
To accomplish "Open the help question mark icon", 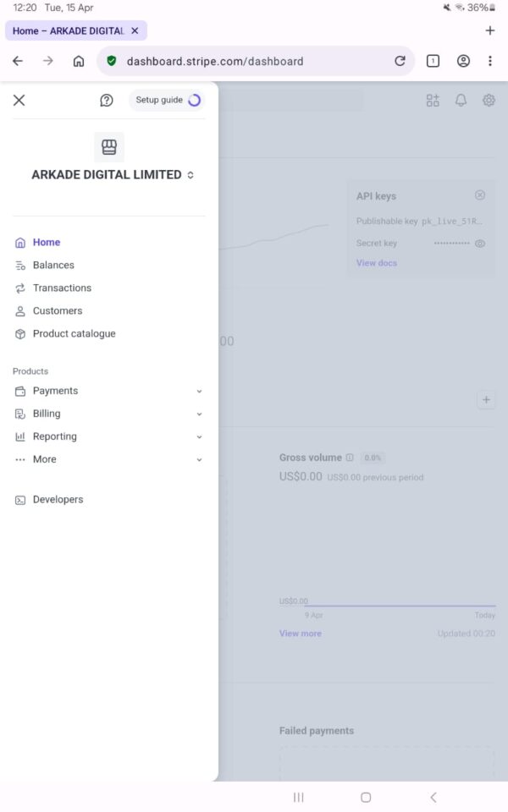I will (107, 100).
